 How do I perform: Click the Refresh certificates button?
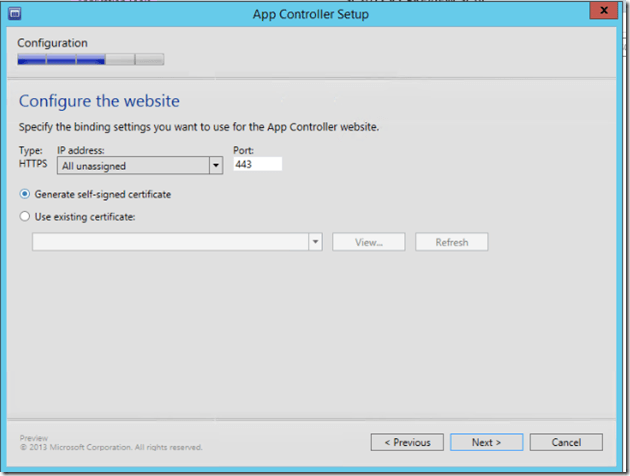(451, 242)
